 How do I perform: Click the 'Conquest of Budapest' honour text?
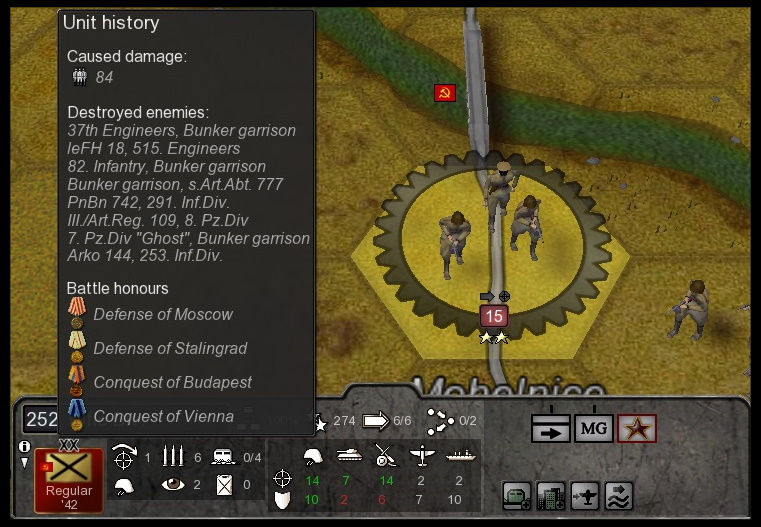pyautogui.click(x=173, y=382)
